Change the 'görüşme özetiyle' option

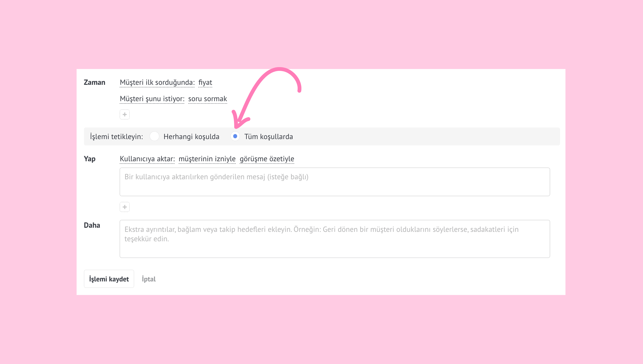[267, 159]
